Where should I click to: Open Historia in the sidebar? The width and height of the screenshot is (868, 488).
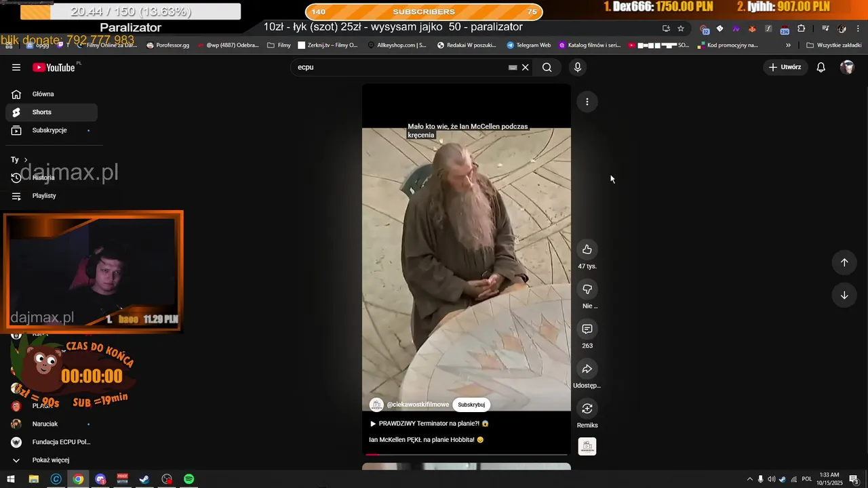[52, 178]
